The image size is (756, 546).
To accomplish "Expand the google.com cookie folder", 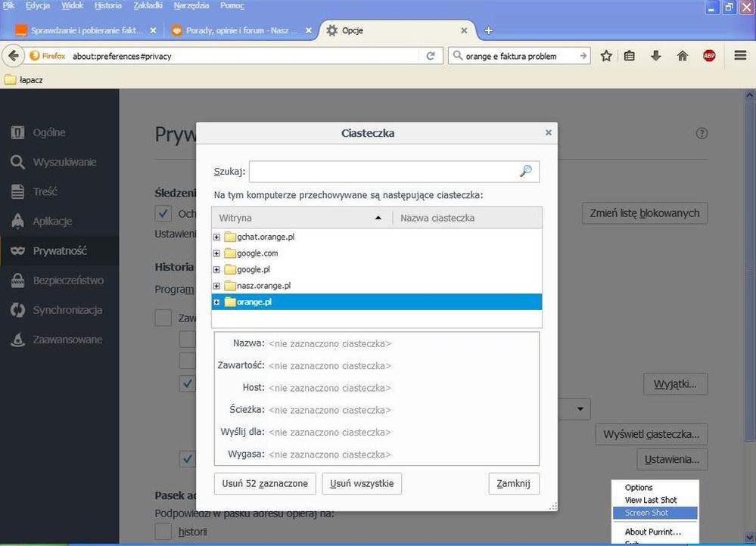I will click(x=217, y=253).
